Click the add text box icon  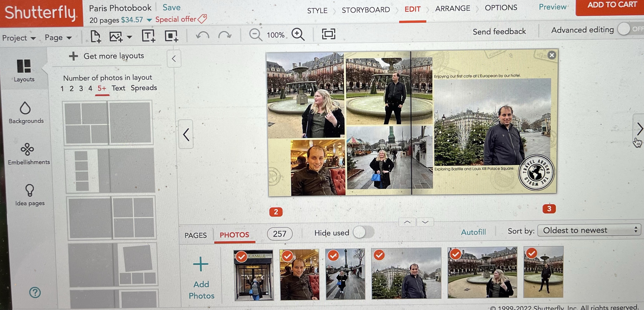(148, 36)
